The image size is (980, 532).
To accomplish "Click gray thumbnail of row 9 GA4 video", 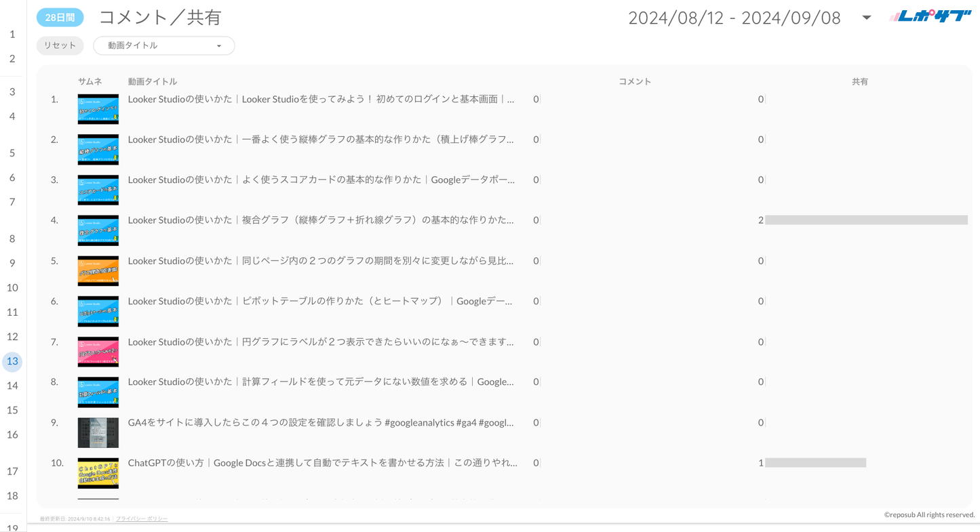I will pos(98,432).
